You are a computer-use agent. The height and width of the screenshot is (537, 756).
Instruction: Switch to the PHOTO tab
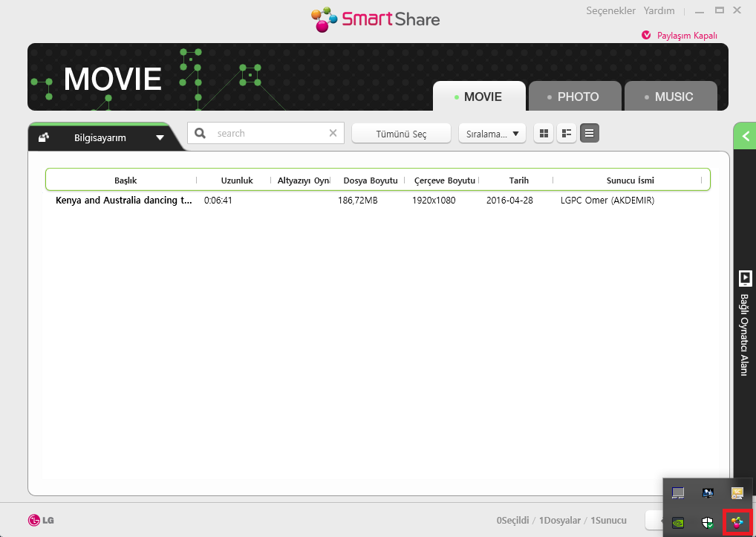click(577, 97)
